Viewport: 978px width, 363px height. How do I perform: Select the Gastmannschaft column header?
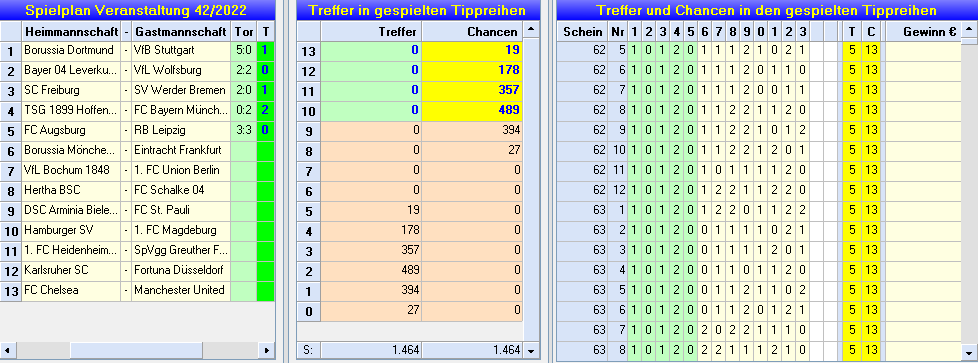181,31
